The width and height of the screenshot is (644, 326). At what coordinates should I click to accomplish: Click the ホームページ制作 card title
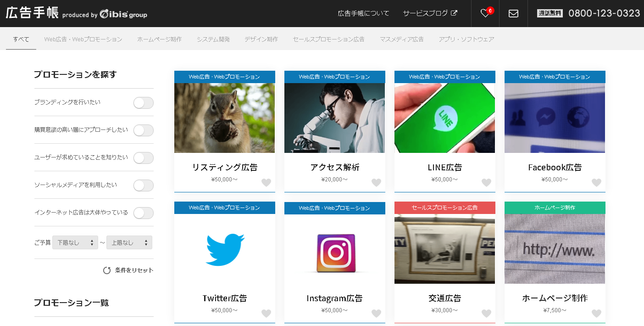point(555,298)
